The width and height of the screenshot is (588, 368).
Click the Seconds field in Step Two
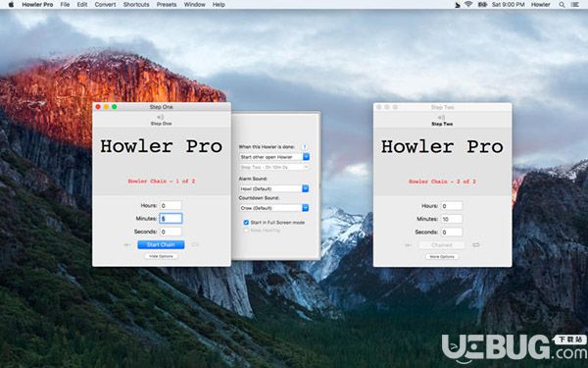pos(452,232)
